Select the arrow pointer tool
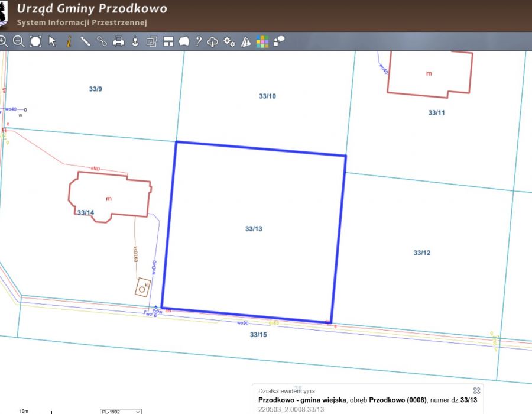This screenshot has height=414, width=532. click(x=52, y=41)
